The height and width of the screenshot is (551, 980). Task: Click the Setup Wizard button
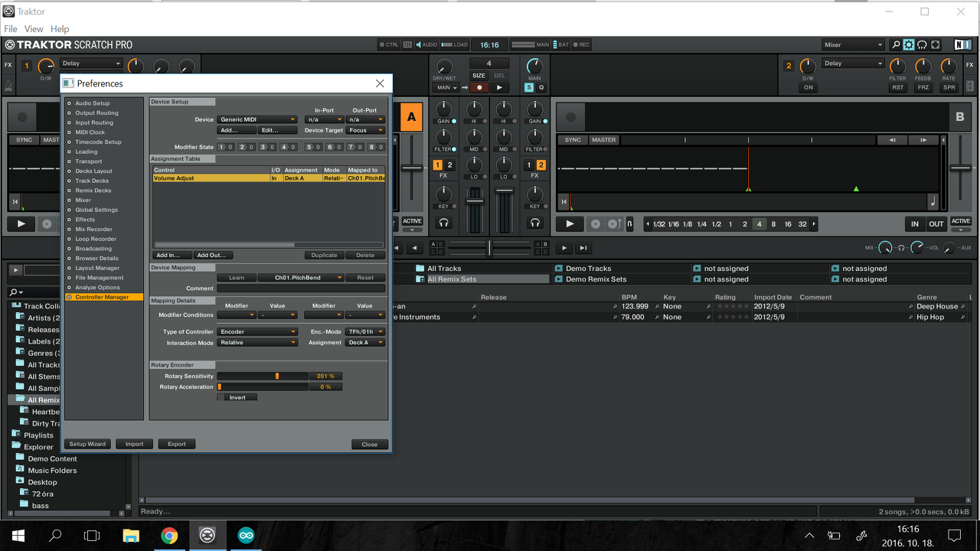coord(88,444)
